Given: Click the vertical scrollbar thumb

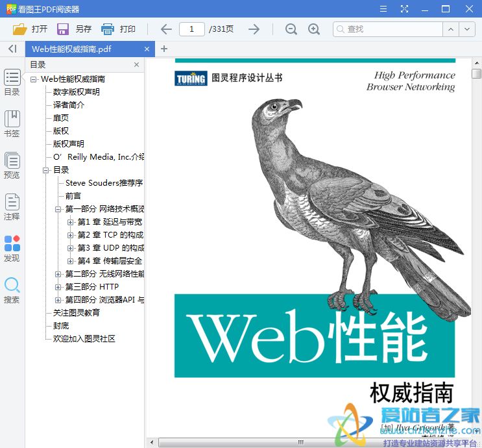Looking at the screenshot, I should (476, 74).
